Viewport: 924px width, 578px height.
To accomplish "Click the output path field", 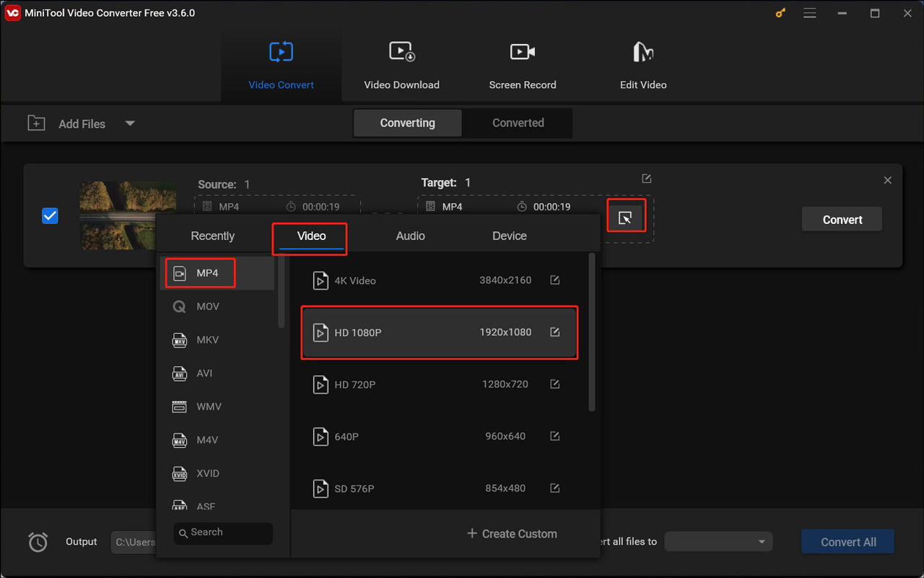I will coord(134,542).
